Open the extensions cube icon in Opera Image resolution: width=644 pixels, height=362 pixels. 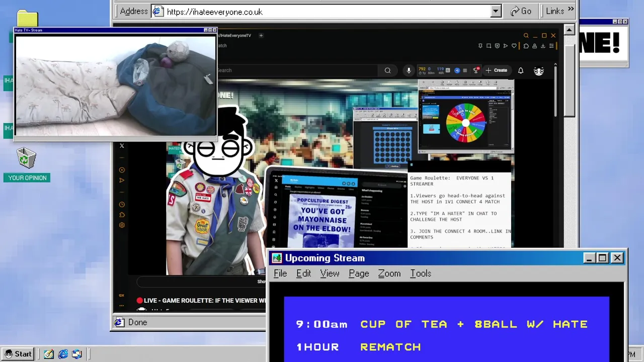(526, 46)
